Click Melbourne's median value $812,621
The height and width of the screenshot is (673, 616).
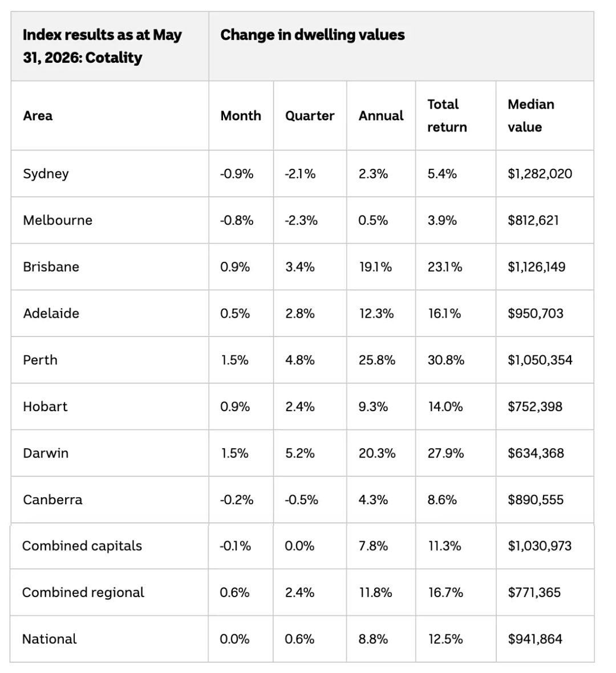coord(533,221)
